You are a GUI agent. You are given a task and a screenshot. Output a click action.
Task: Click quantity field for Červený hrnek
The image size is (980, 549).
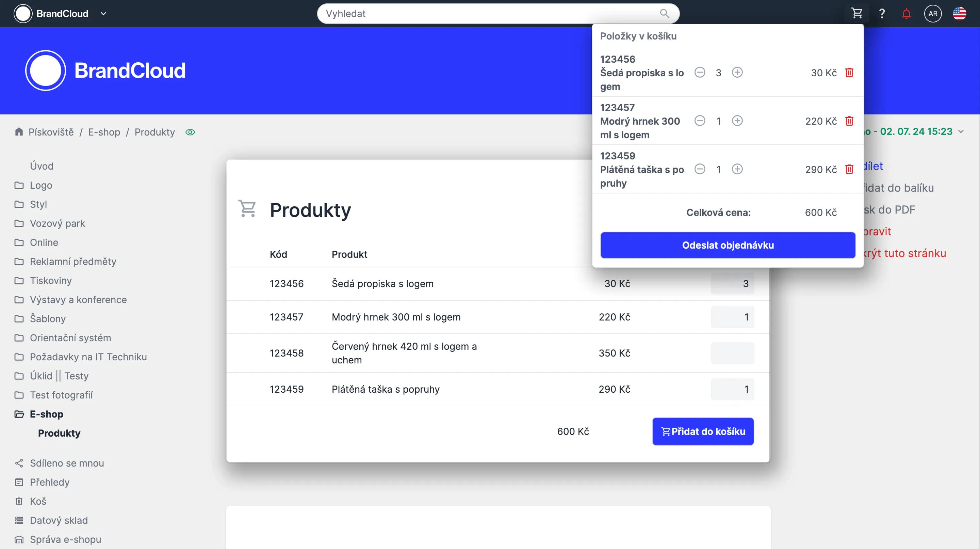[732, 353]
